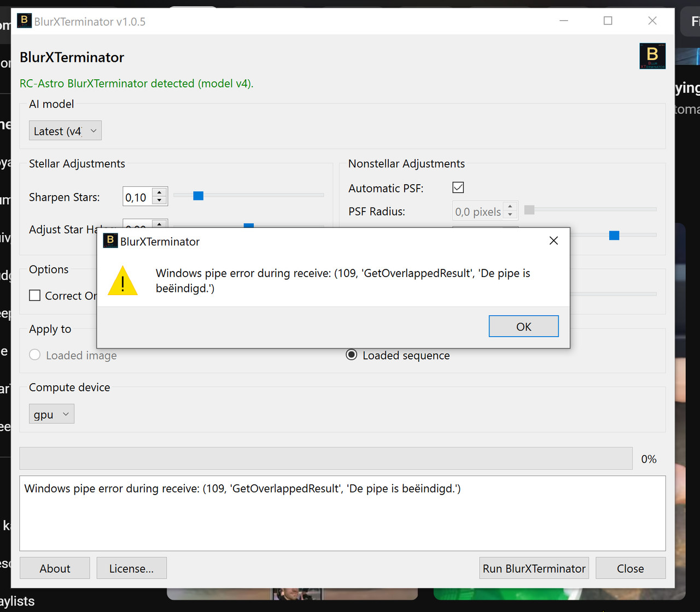This screenshot has width=700, height=612.
Task: Open the AI model dropdown showing Latest (v4)
Action: 65,131
